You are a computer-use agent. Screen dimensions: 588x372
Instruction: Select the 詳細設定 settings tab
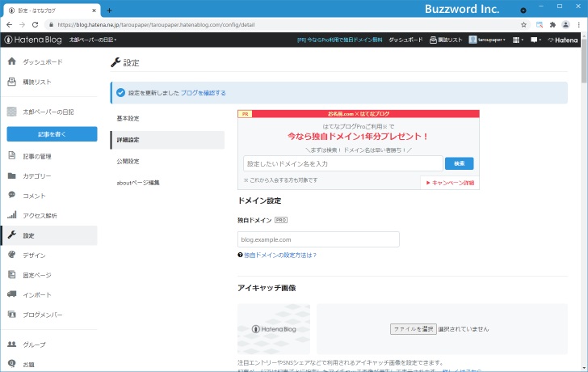167,140
